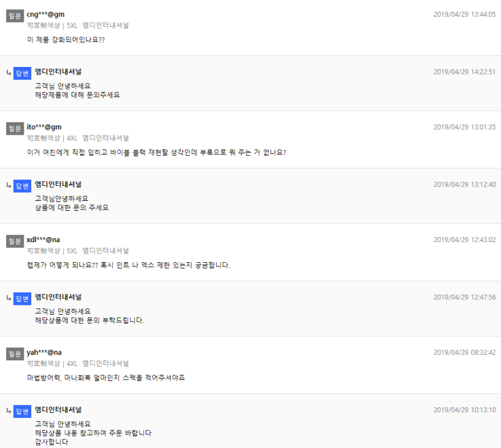Click the 질문 badge beside xdl***@na
Viewport: 501px width, 448px height.
pyautogui.click(x=15, y=241)
